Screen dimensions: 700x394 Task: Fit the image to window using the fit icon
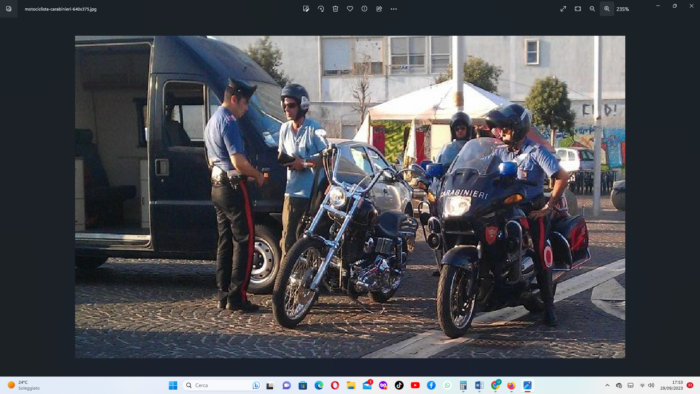pos(578,9)
